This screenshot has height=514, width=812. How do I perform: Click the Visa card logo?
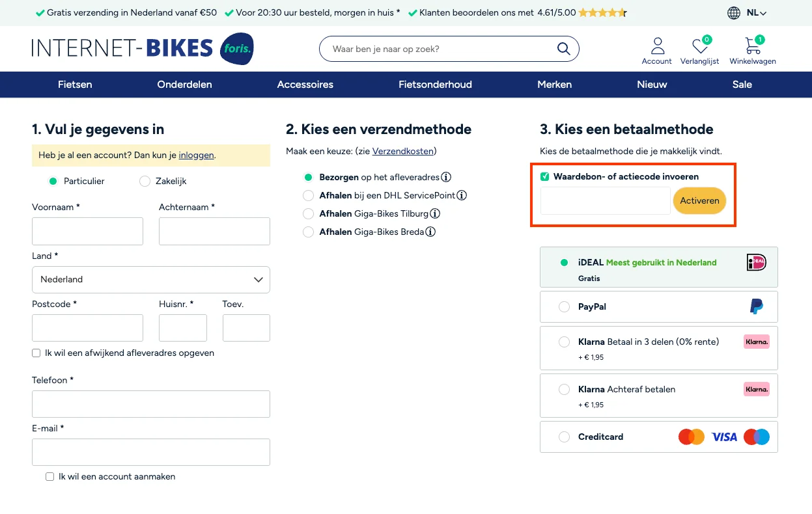(723, 437)
